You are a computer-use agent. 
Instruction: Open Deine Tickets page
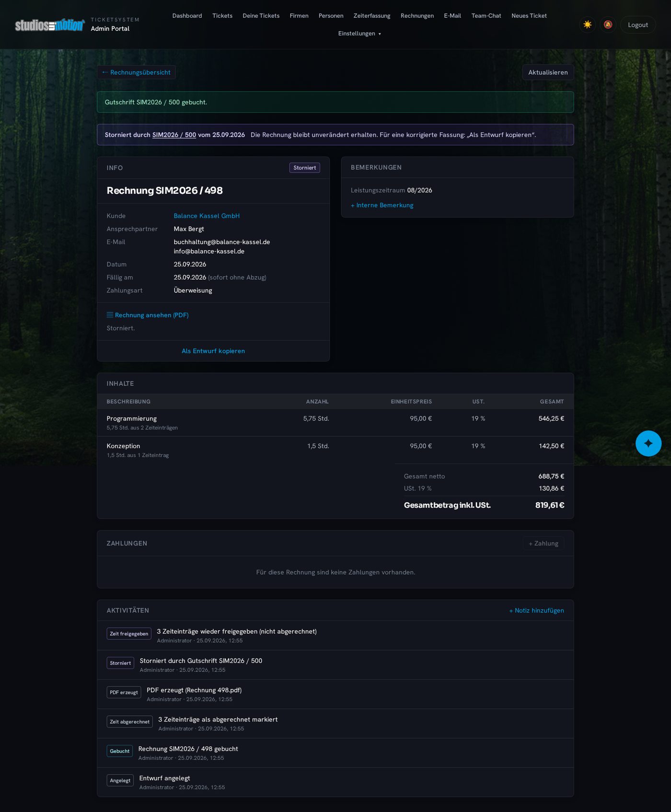[x=261, y=16]
